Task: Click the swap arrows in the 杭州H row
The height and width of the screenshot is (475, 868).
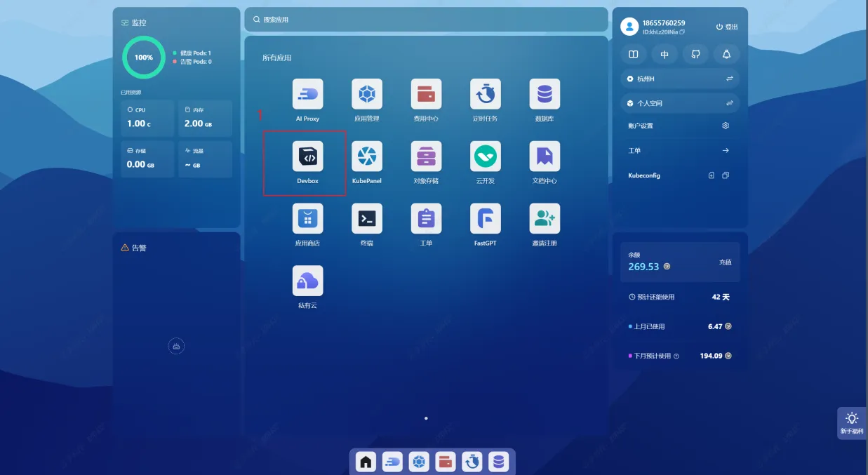Action: click(x=730, y=79)
